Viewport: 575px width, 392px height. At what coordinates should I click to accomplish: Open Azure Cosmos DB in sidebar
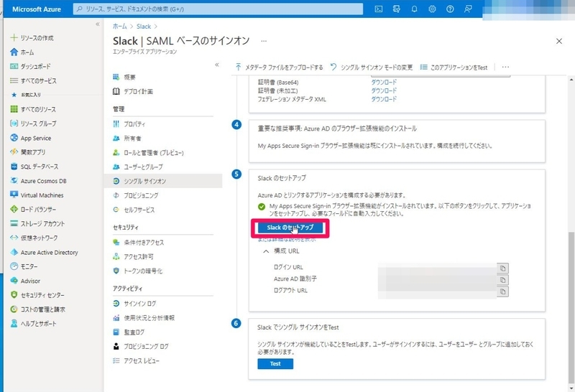38,181
